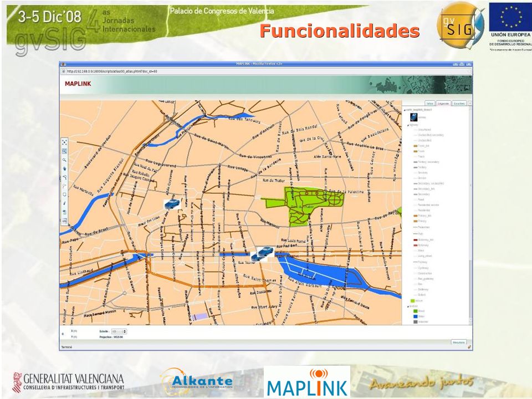Click the green Wood legend swatch

click(x=415, y=311)
